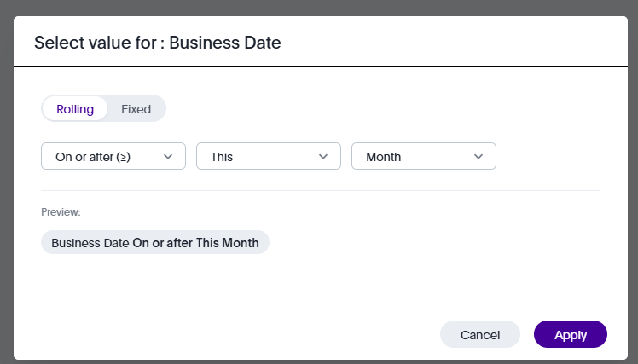Click the 'Preview:' label

point(61,211)
